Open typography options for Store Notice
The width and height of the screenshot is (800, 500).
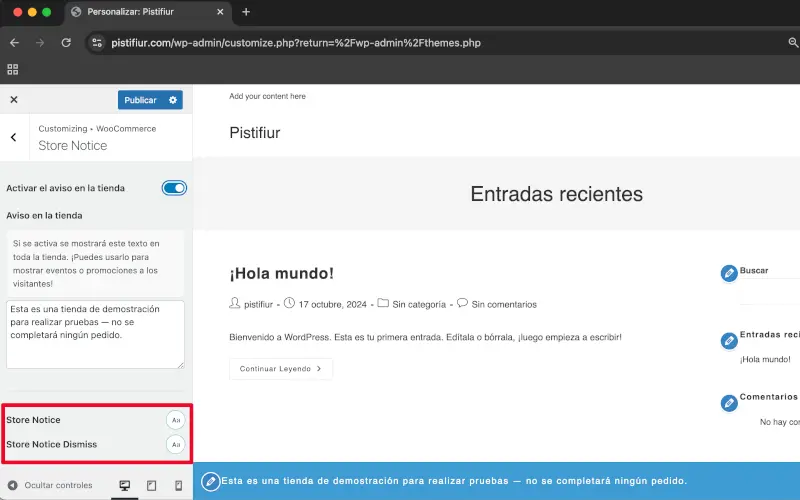coord(176,420)
